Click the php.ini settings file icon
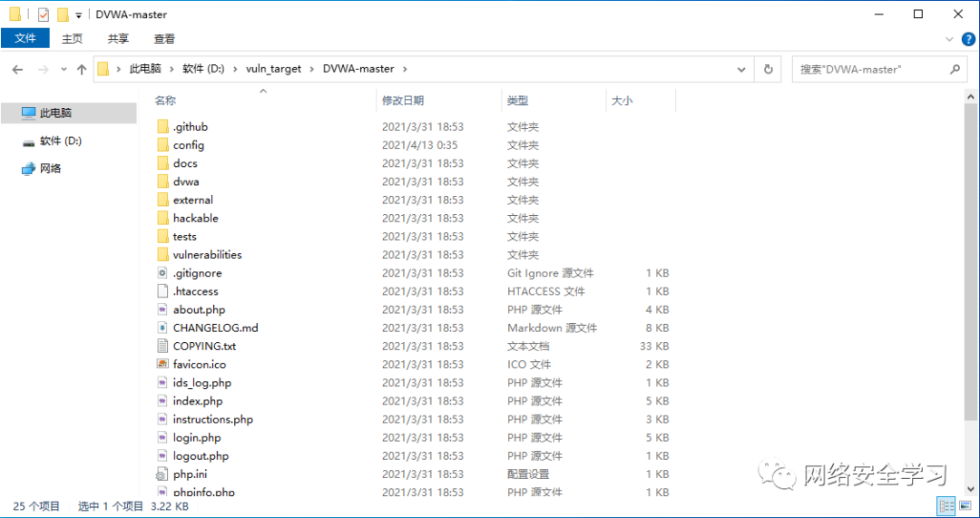The width and height of the screenshot is (980, 518). tap(162, 474)
